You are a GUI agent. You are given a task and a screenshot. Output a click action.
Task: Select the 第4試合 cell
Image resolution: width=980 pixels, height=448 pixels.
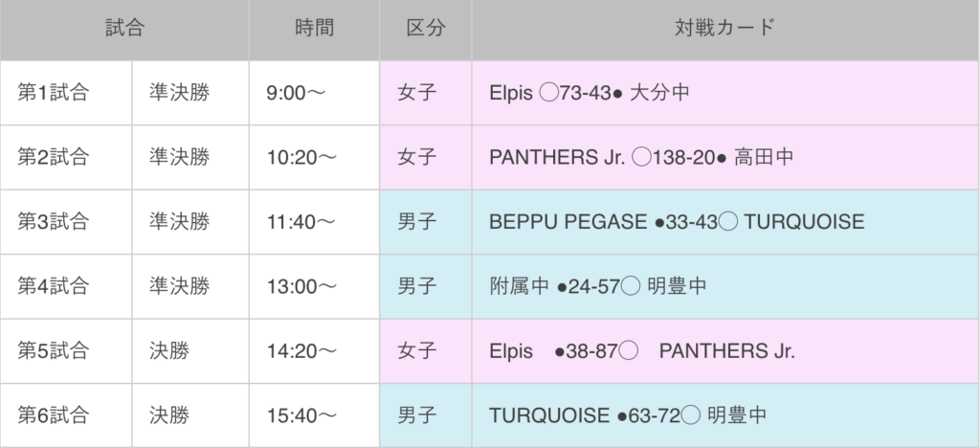pos(54,286)
